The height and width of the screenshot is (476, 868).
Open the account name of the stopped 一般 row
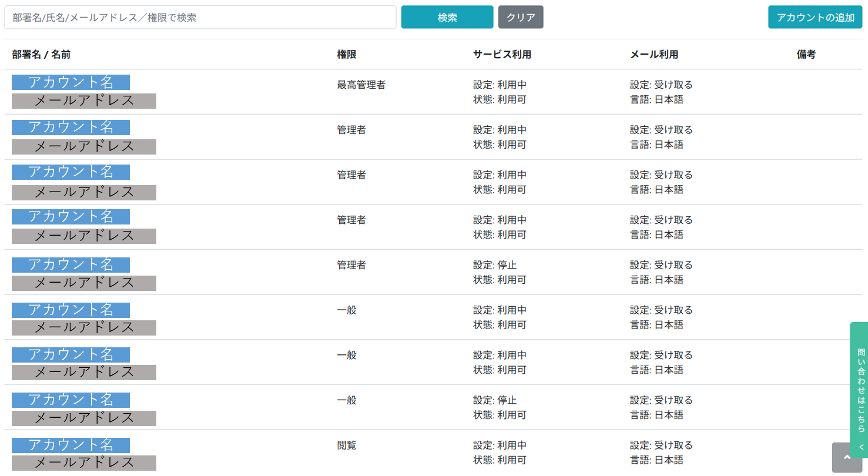71,400
